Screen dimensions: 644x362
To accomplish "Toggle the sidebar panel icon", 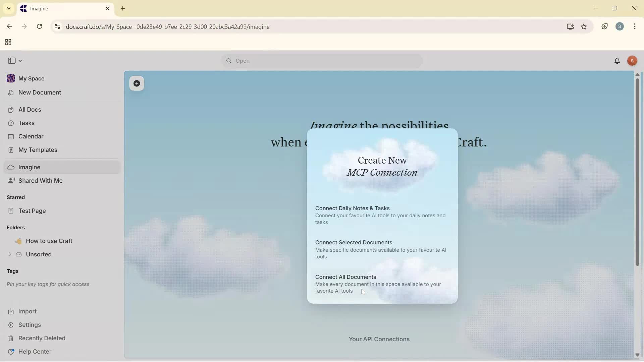I will point(11,61).
